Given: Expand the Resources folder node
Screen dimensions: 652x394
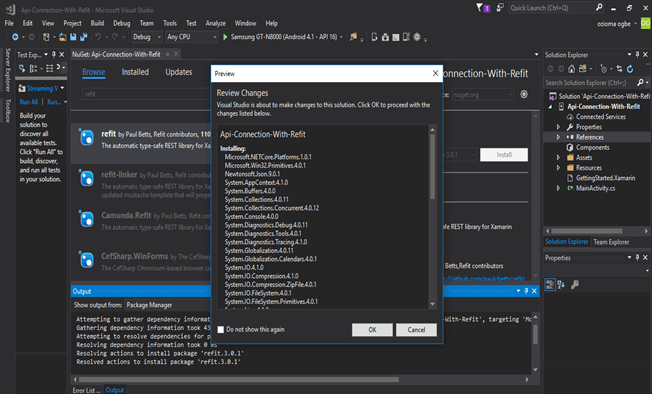Looking at the screenshot, I should click(x=558, y=168).
